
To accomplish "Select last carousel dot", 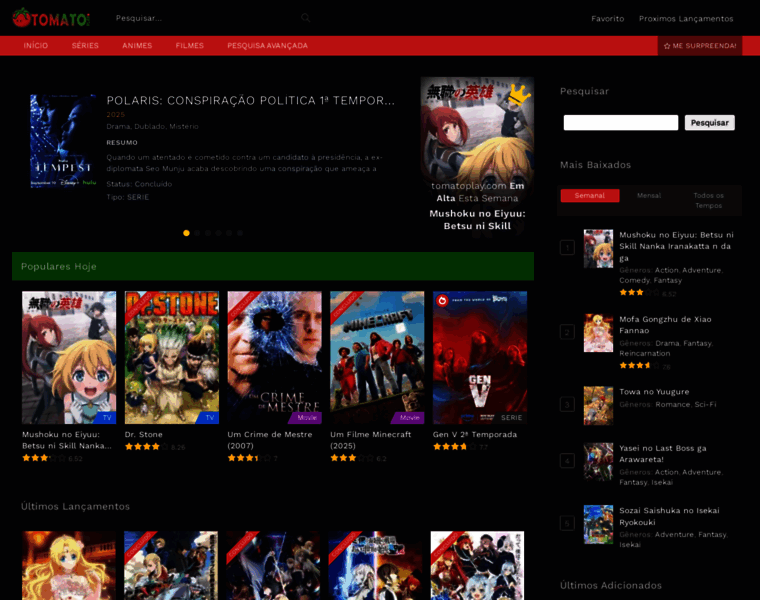I will [240, 233].
